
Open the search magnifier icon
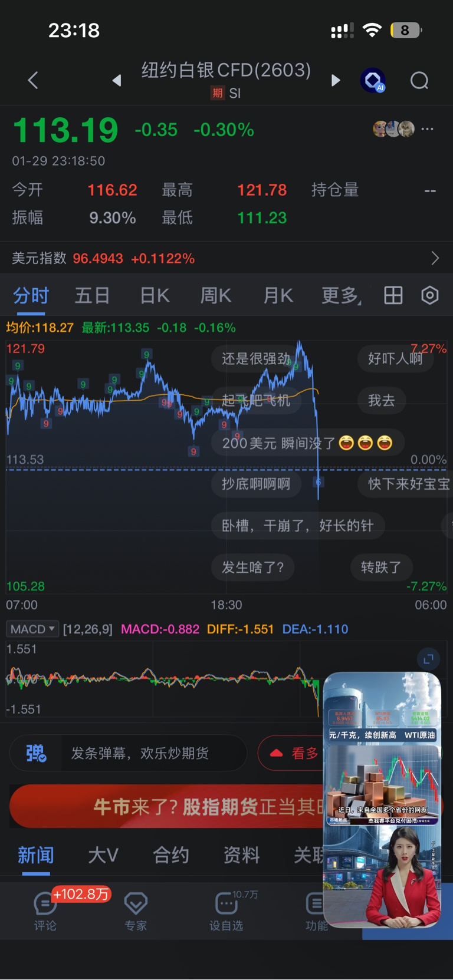coord(419,80)
